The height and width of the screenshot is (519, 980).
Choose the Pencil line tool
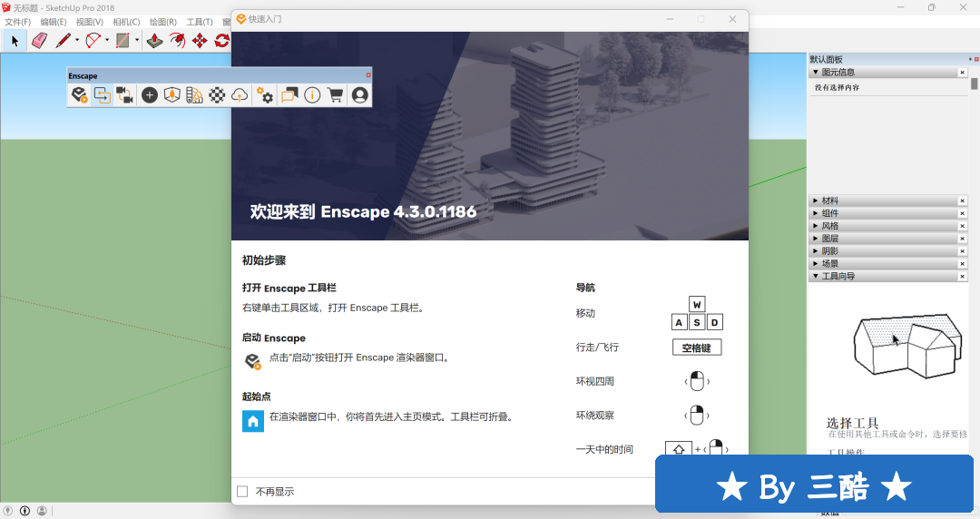(x=64, y=41)
